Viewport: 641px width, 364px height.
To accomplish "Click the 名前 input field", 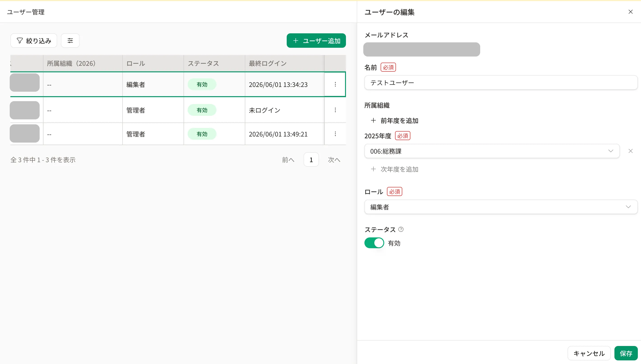I will click(501, 82).
